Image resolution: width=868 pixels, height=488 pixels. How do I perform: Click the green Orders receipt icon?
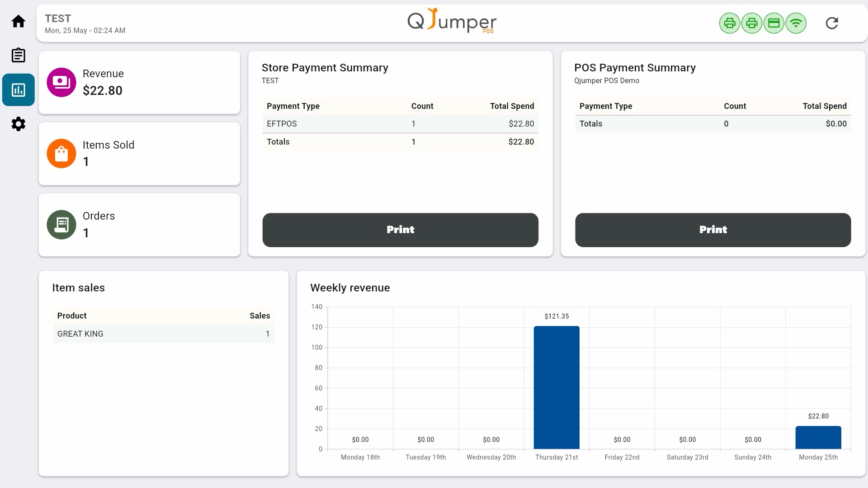click(x=61, y=225)
